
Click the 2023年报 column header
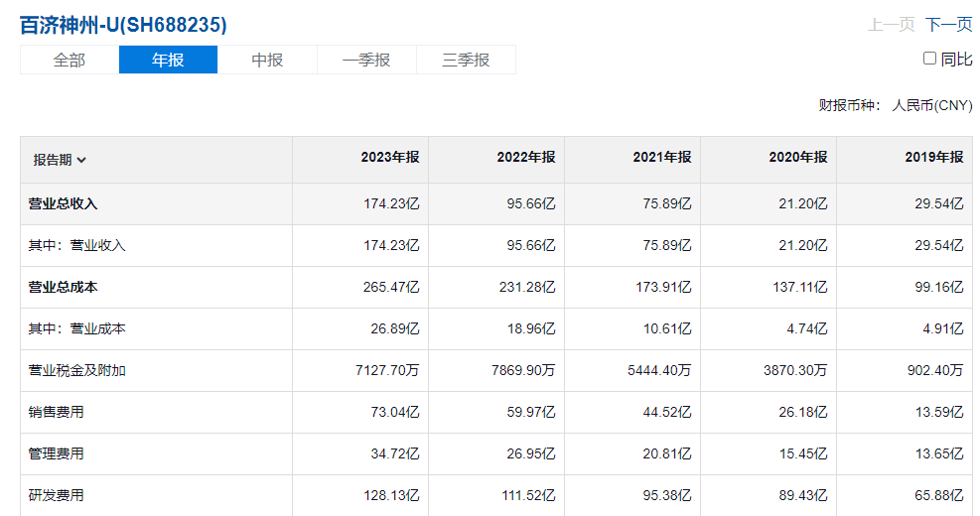click(x=389, y=157)
